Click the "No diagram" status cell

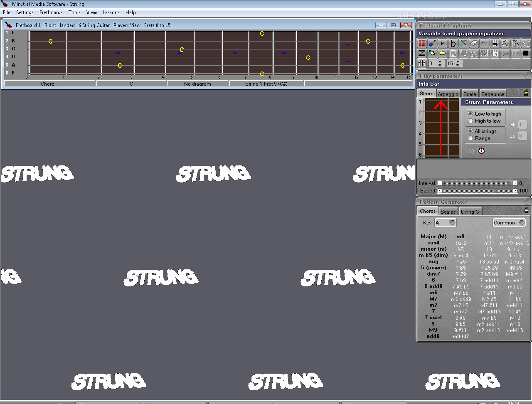198,84
